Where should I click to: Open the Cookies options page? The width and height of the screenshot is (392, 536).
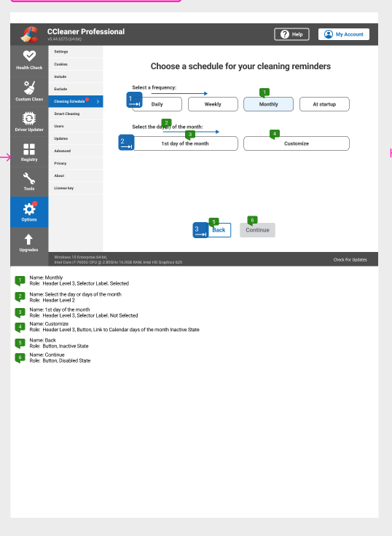pyautogui.click(x=76, y=64)
